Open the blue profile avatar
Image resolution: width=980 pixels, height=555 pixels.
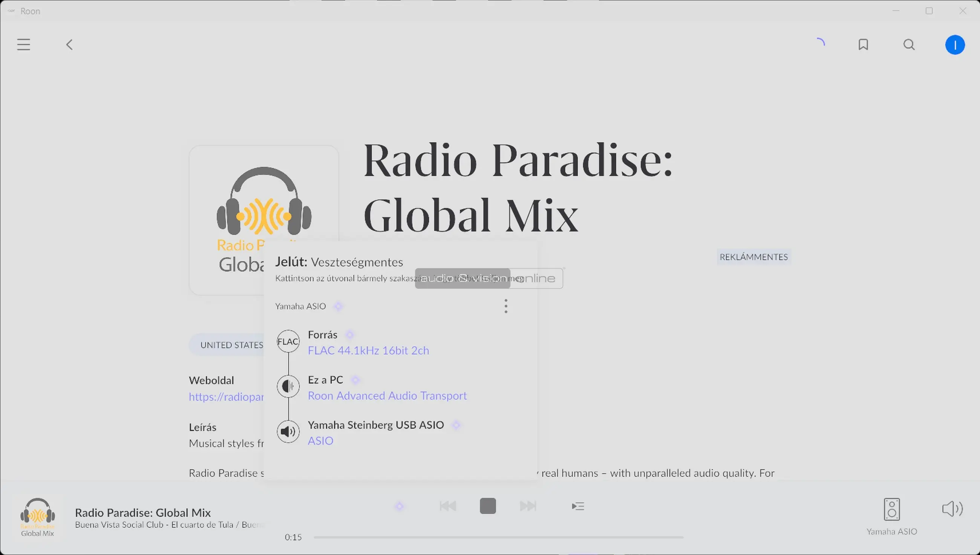point(955,45)
